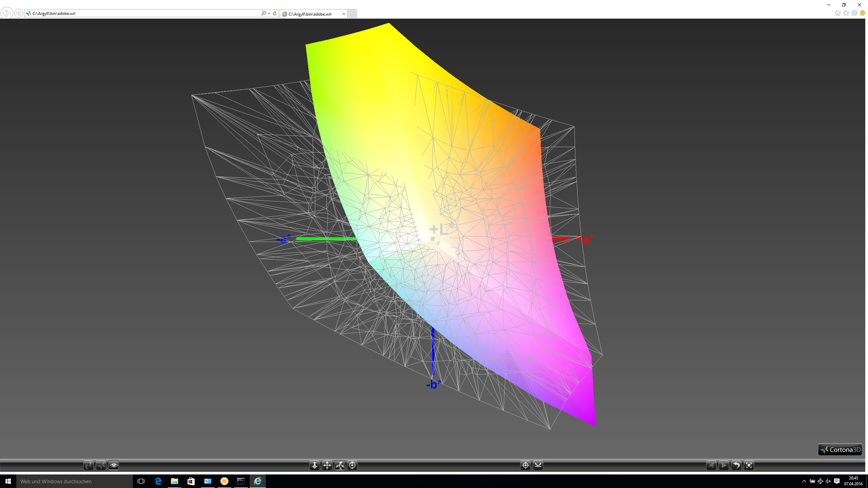Open a new blank browser tab
Screen dimensions: 868x488
[352, 14]
